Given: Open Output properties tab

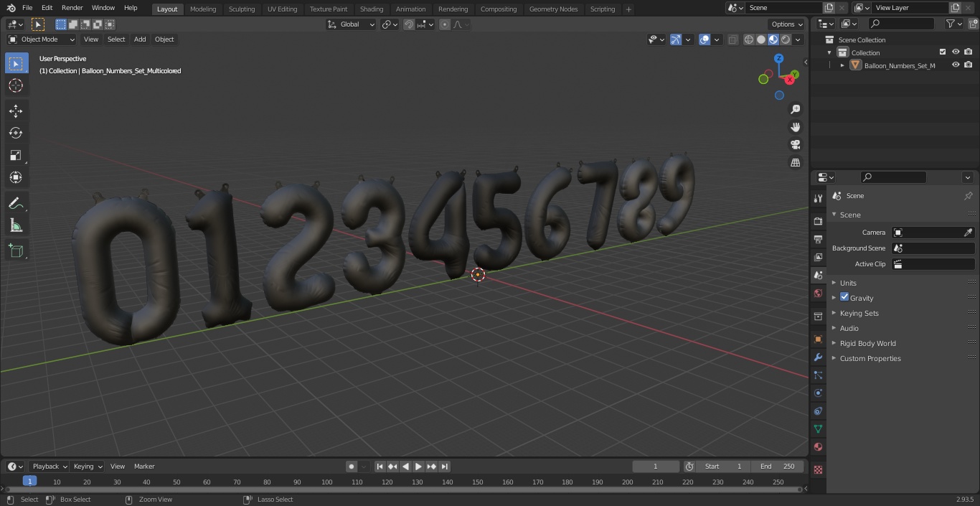Looking at the screenshot, I should 818,239.
